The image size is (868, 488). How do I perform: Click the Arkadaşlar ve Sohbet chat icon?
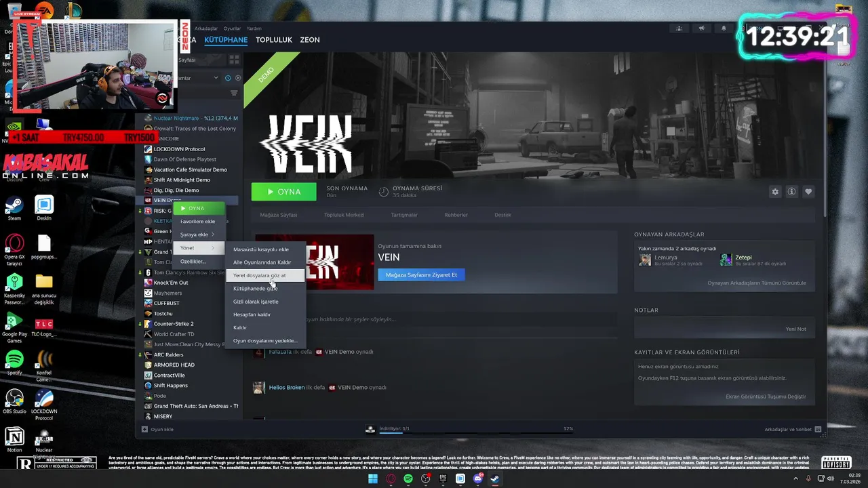(818, 429)
